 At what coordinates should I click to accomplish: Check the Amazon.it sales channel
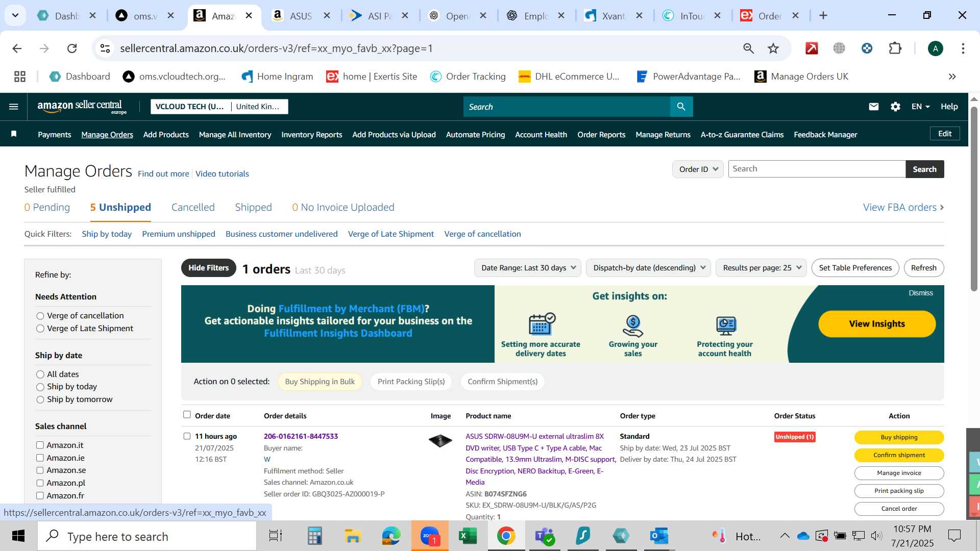point(40,445)
